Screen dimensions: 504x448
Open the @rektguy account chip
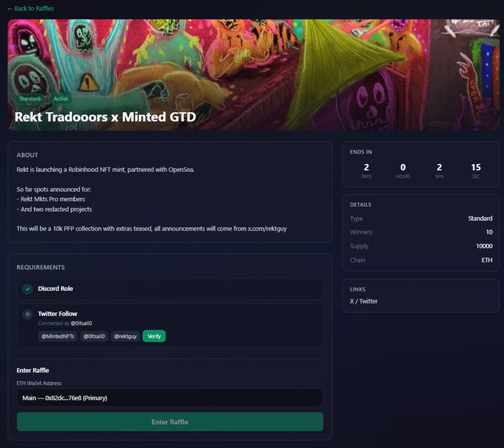(x=125, y=337)
